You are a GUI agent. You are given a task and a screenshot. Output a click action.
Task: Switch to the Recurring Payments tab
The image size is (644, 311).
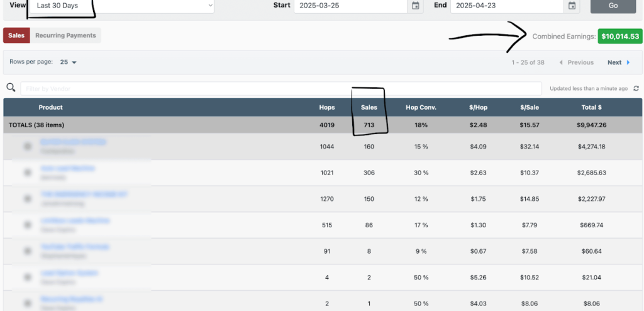65,36
